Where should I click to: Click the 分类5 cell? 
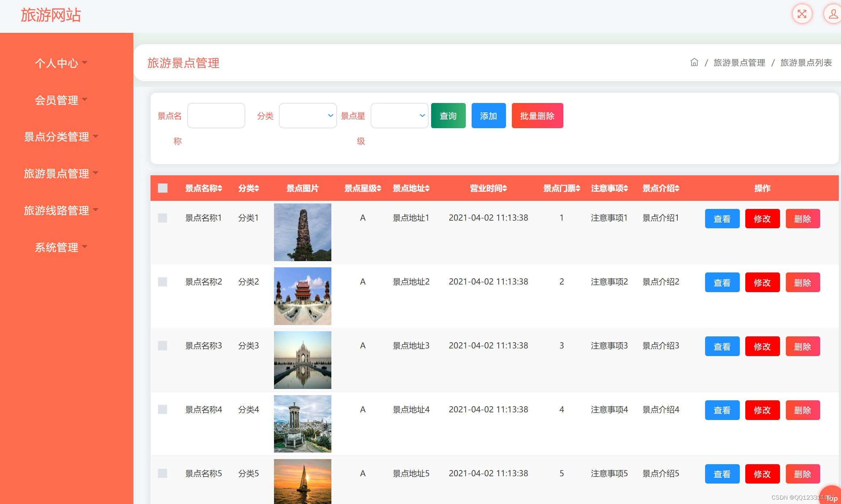tap(248, 473)
